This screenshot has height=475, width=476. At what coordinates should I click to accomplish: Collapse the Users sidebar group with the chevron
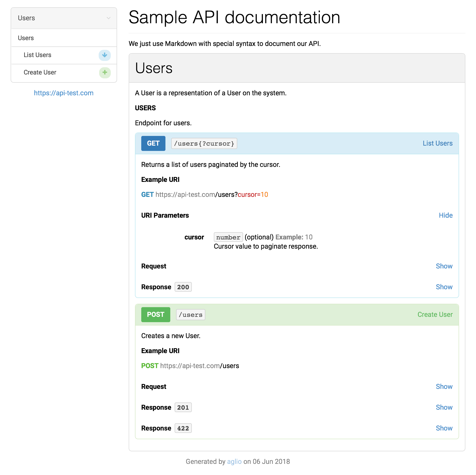108,18
